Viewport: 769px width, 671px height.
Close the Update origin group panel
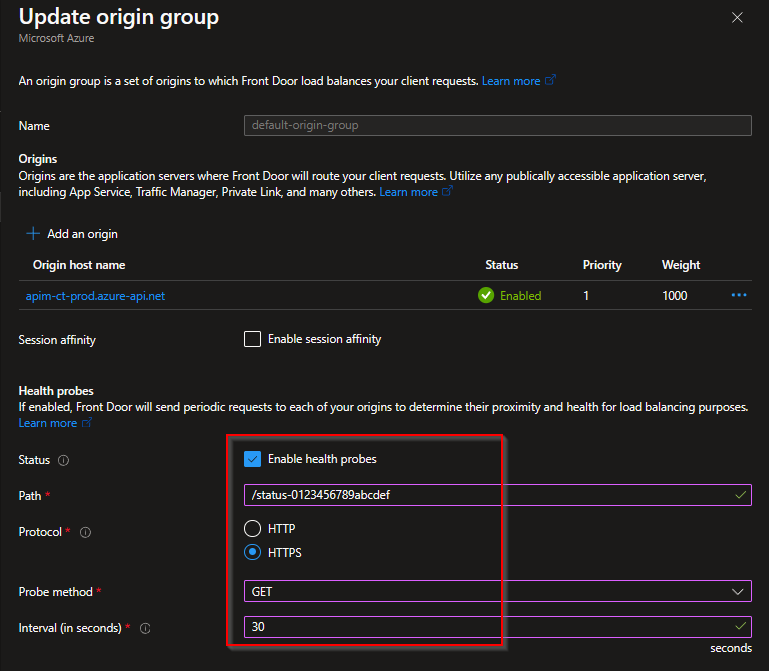737,18
